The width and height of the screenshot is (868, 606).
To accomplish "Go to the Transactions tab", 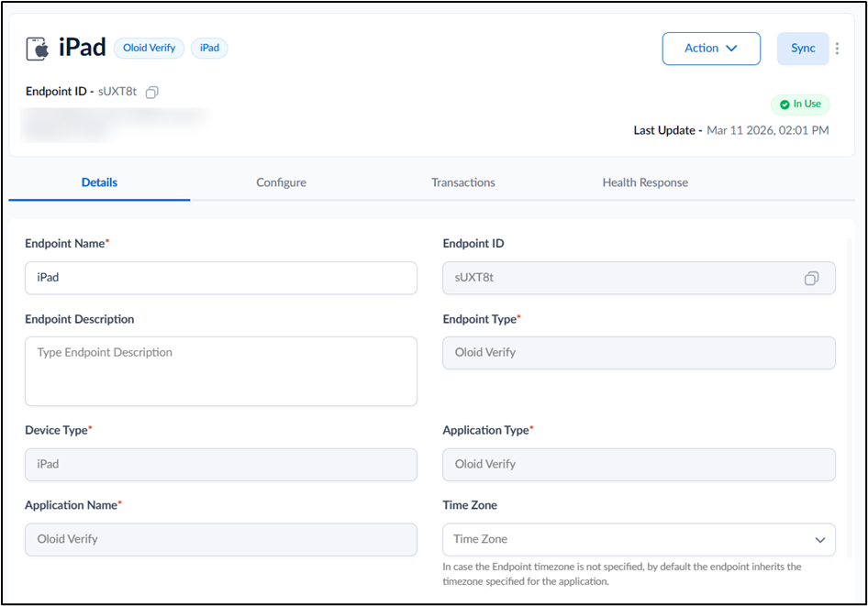I will coord(463,182).
